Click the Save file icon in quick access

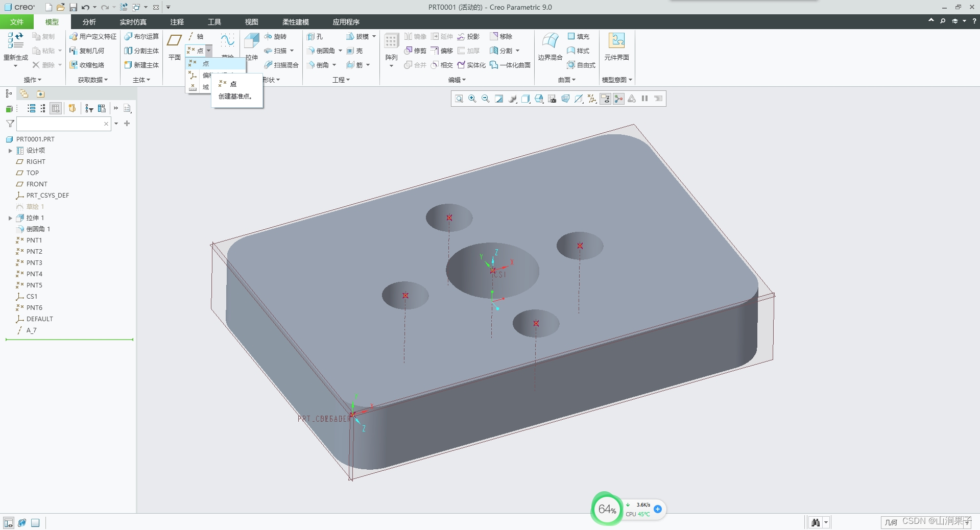pyautogui.click(x=73, y=7)
